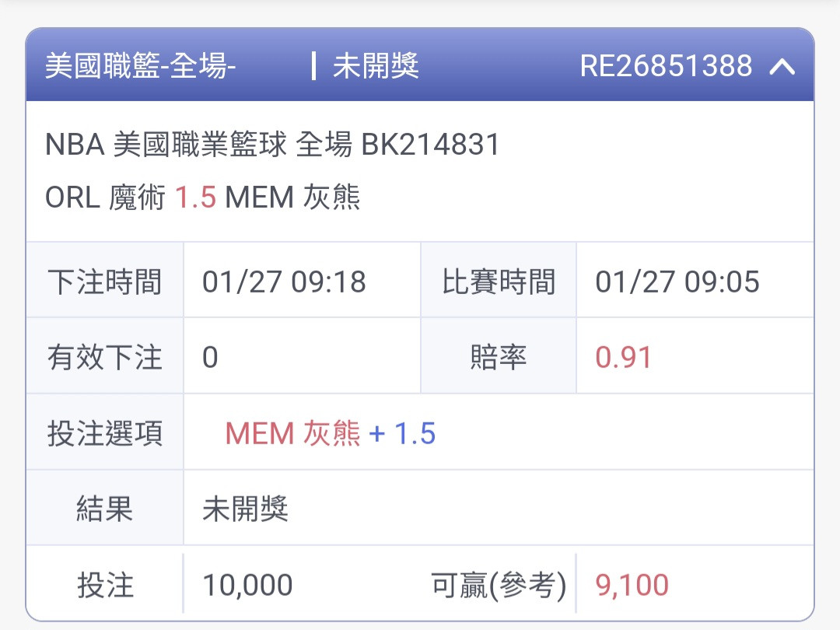Click the 未開獎 status in header

pyautogui.click(x=376, y=66)
